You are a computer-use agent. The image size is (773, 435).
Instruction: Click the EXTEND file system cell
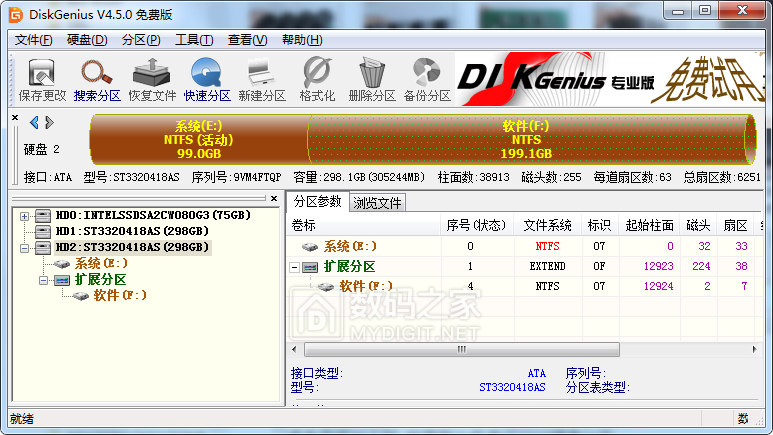tap(547, 266)
